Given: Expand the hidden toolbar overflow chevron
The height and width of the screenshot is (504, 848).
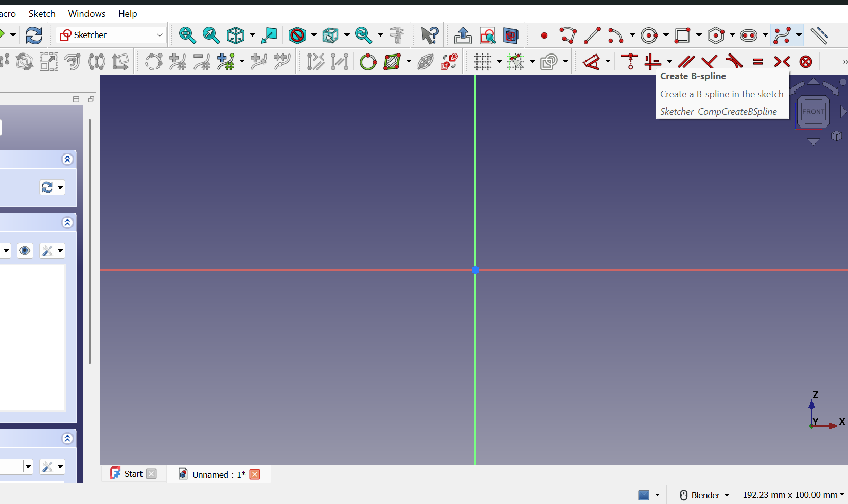Looking at the screenshot, I should (844, 62).
